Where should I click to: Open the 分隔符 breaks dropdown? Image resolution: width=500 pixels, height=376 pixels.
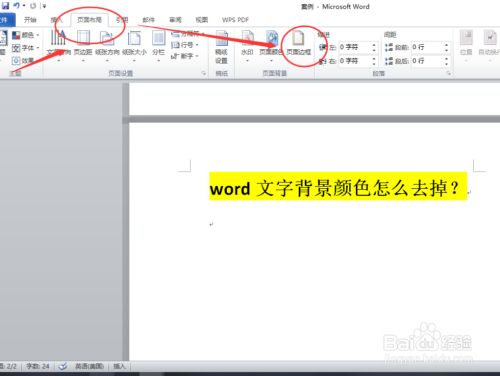(188, 34)
